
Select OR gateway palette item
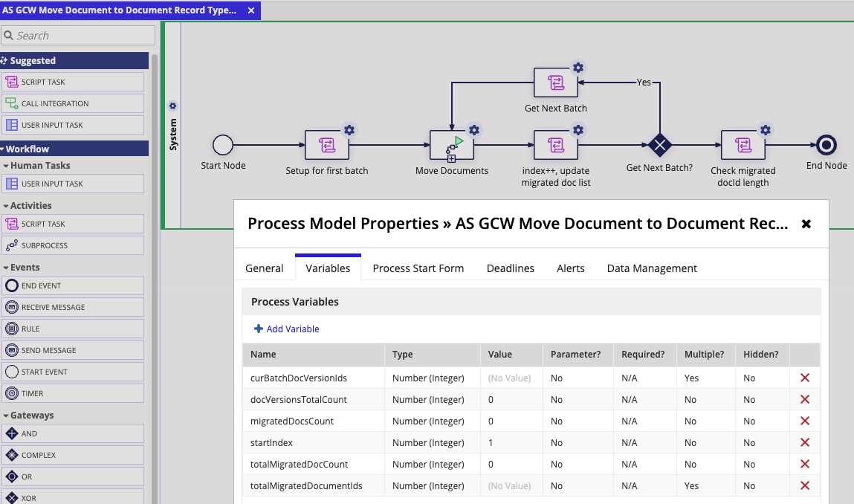pyautogui.click(x=73, y=476)
